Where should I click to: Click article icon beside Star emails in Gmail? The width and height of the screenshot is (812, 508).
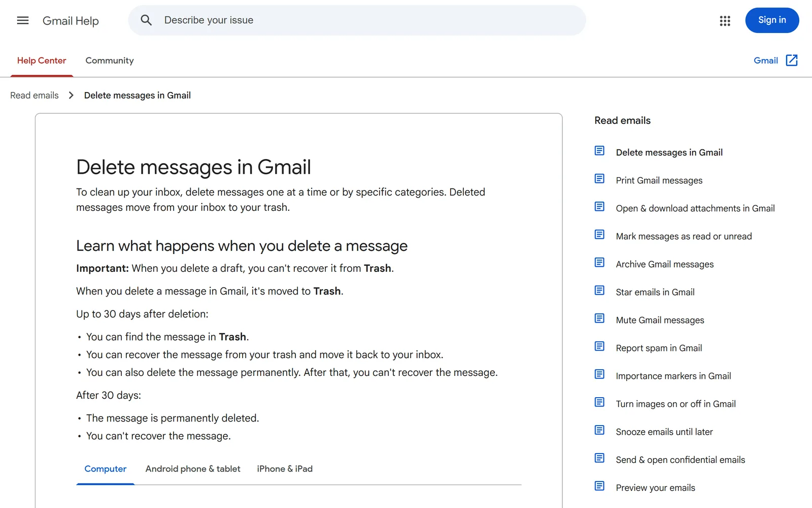coord(599,291)
